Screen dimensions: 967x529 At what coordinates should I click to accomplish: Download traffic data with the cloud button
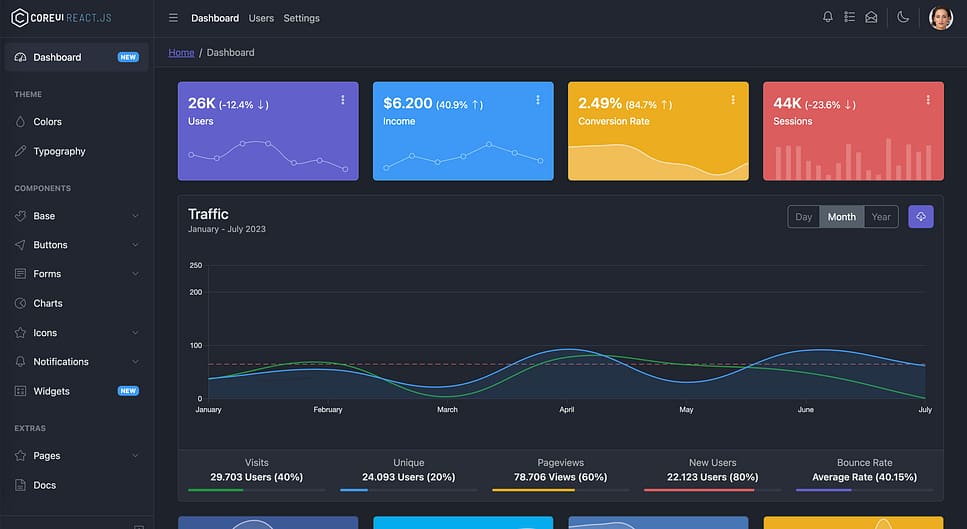[920, 217]
